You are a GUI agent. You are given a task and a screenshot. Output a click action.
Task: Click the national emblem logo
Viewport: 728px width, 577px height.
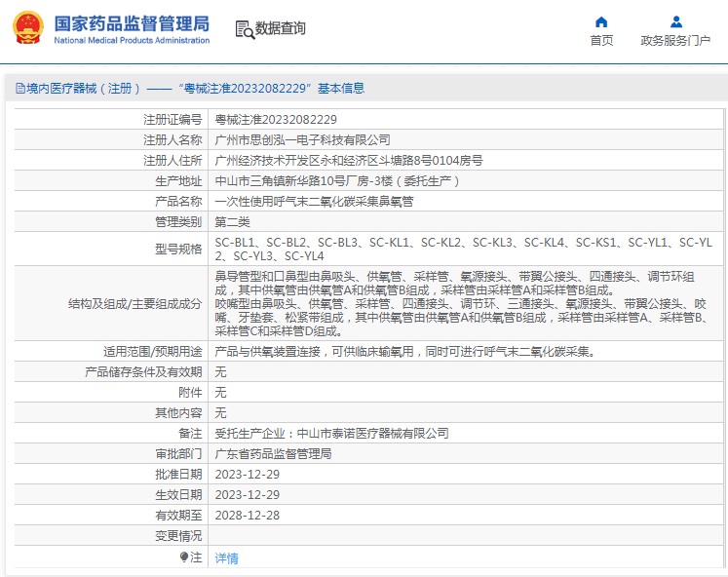click(x=28, y=28)
